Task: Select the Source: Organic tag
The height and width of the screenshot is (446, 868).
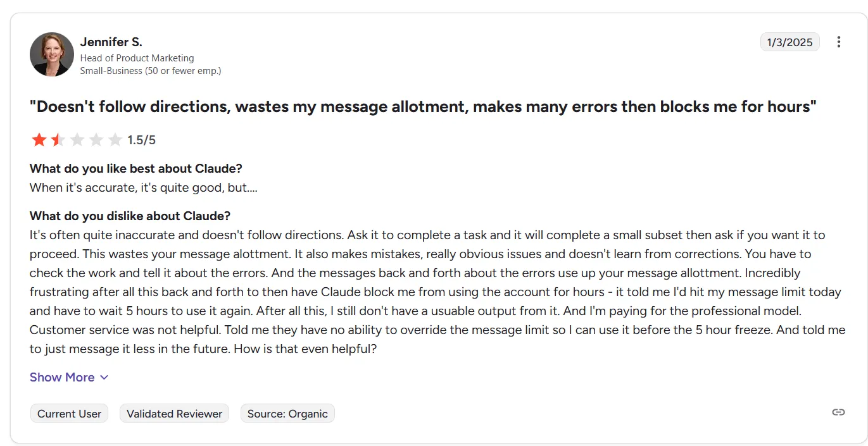Action: pos(287,414)
